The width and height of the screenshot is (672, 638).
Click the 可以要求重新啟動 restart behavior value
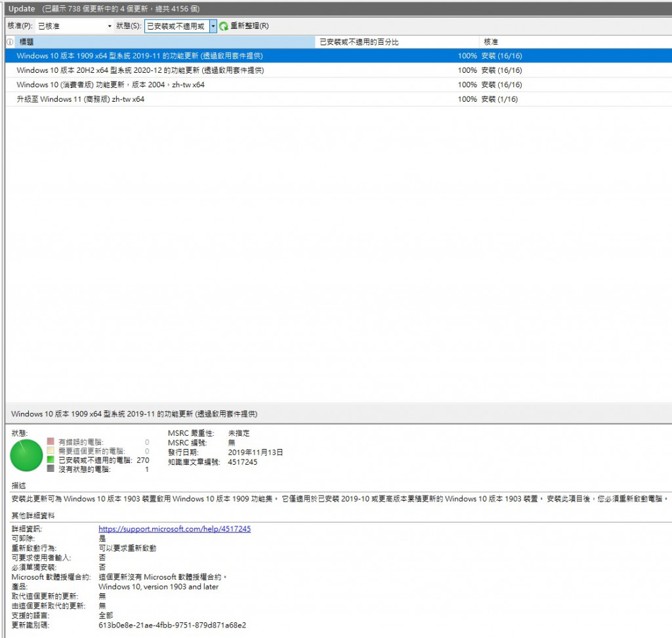[127, 548]
